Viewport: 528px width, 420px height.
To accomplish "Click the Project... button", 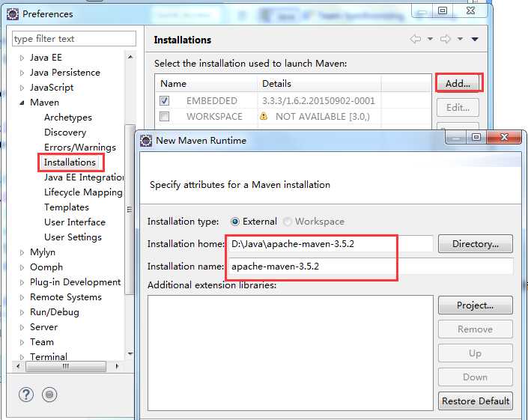I will (x=476, y=305).
